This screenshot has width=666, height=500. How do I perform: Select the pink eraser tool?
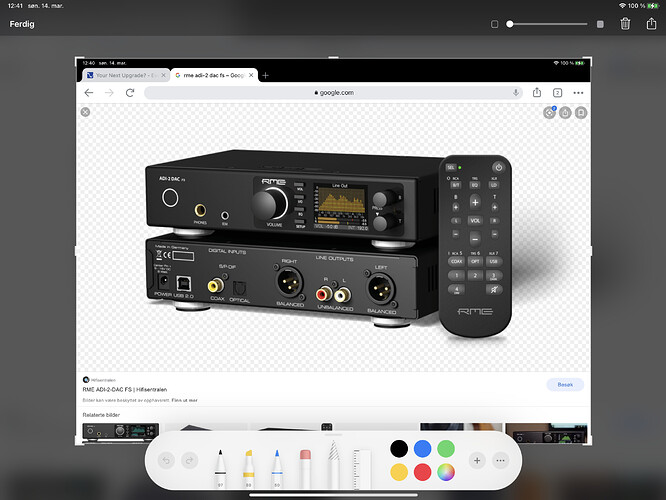click(x=305, y=469)
